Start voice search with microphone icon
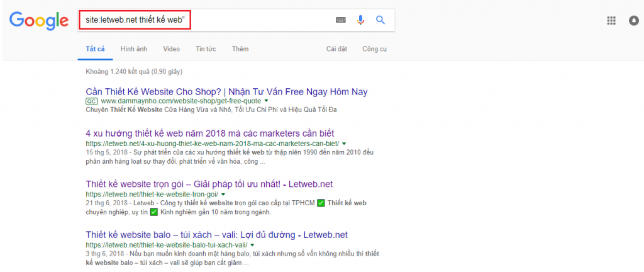This screenshot has width=644, height=272. tap(360, 20)
